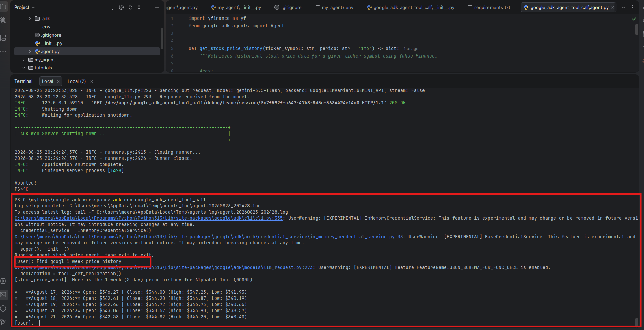The height and width of the screenshot is (330, 644).
Task: Toggle the Terminal tool window sidebar icon
Action: pos(3,295)
